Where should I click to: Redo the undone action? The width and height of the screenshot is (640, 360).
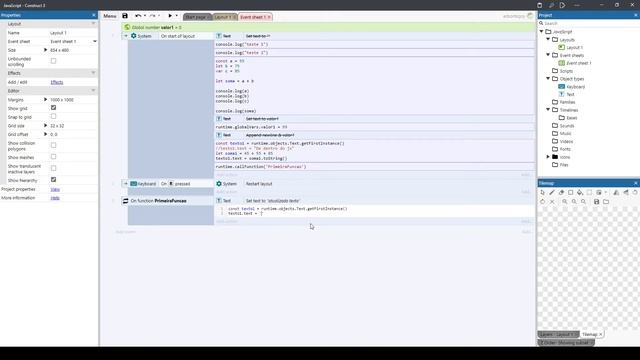point(152,16)
